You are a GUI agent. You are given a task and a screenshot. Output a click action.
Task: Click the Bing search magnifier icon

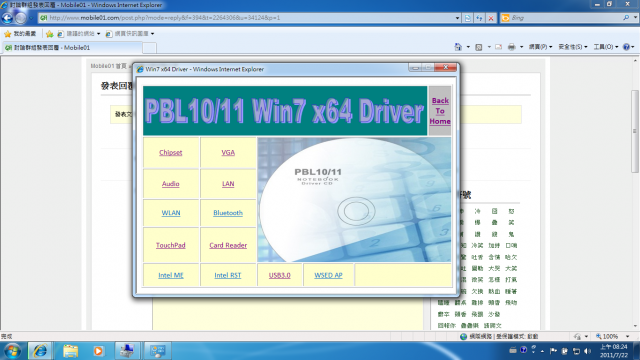point(626,18)
